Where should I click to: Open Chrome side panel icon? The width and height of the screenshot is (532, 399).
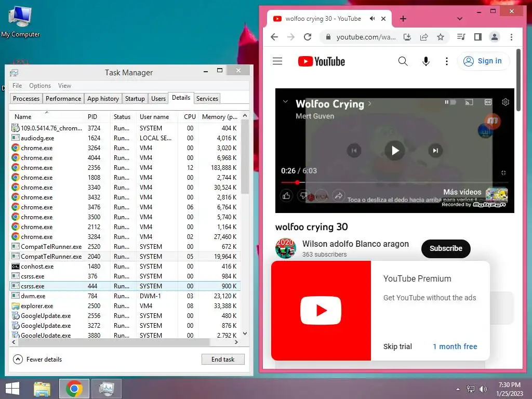pyautogui.click(x=478, y=37)
